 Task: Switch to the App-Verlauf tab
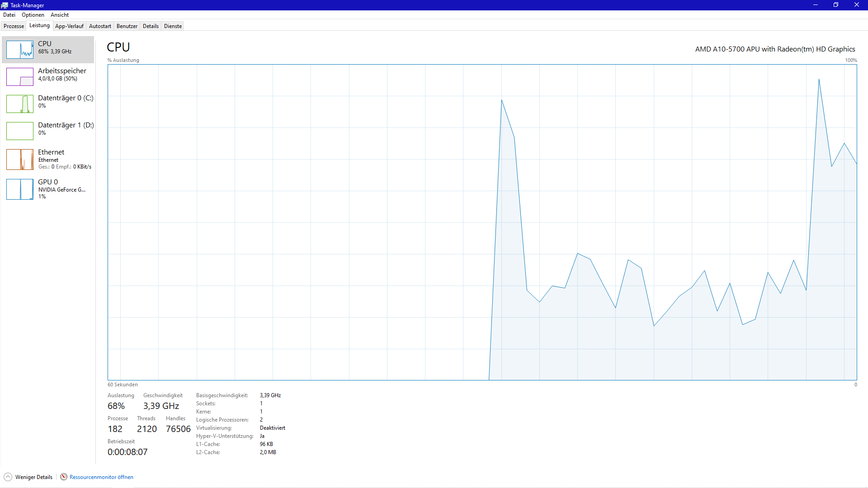(69, 26)
